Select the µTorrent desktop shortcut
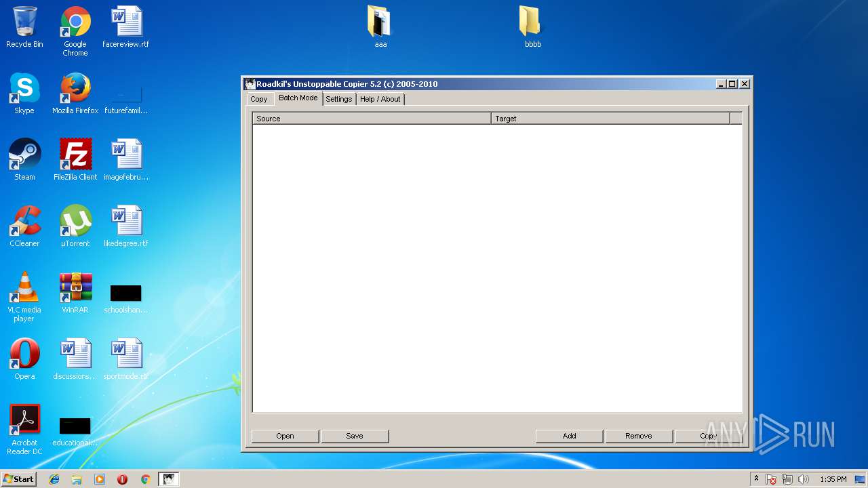 pyautogui.click(x=75, y=226)
